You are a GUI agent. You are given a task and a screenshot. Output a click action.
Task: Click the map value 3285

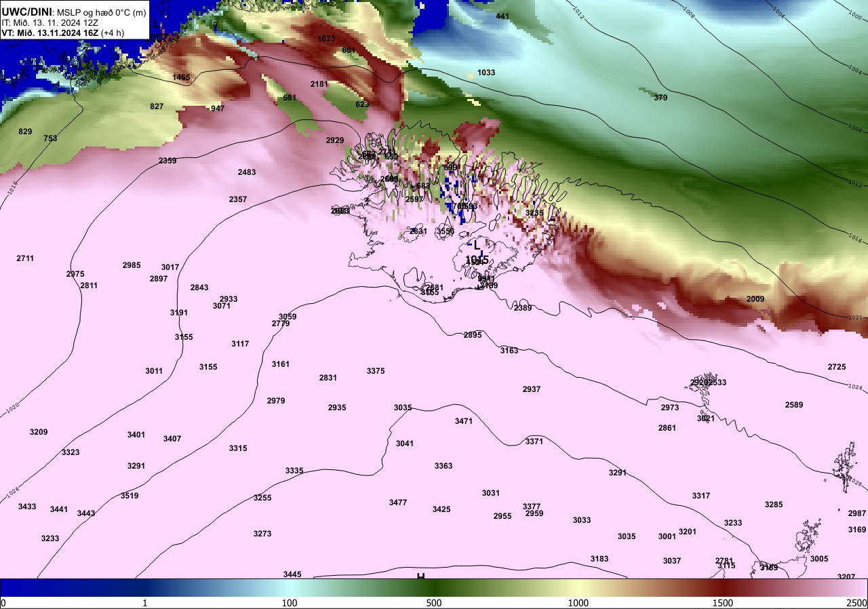(774, 505)
